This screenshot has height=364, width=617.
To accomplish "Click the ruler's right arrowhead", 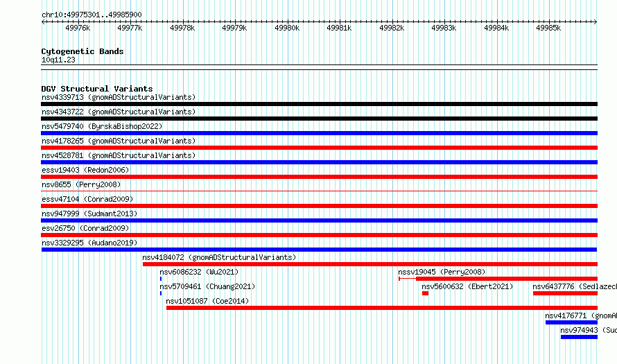I will [596, 22].
